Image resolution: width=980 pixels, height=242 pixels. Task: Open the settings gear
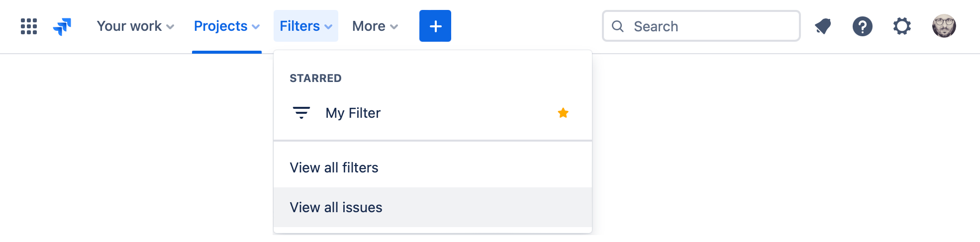(x=902, y=26)
